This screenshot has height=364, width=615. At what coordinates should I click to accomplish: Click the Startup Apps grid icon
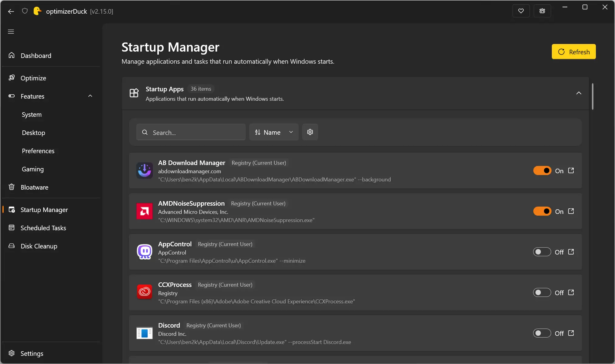(134, 93)
